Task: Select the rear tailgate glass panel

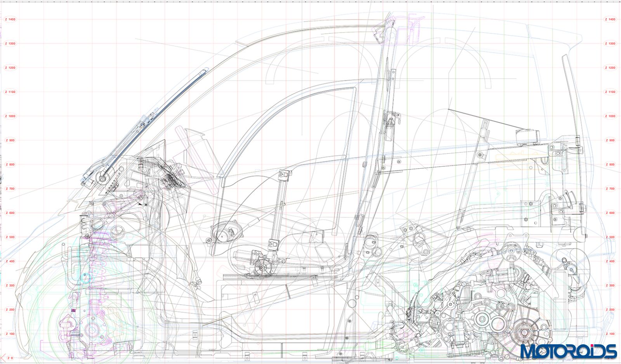Action: pos(572,101)
